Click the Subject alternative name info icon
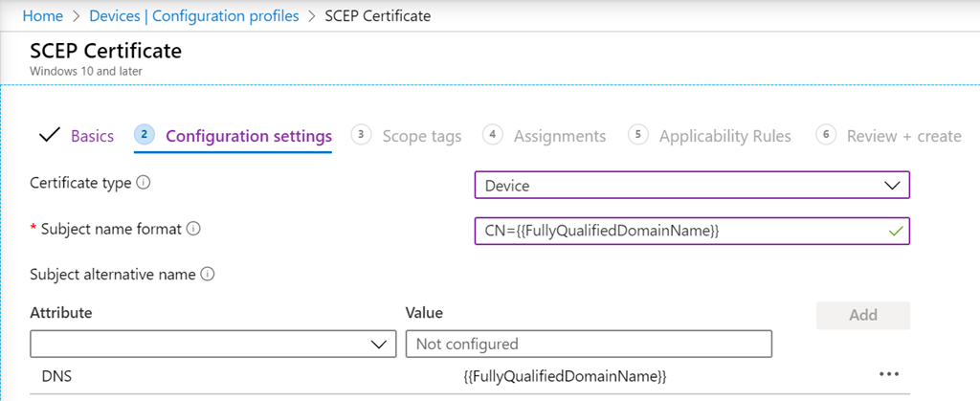The height and width of the screenshot is (401, 980). tap(208, 275)
